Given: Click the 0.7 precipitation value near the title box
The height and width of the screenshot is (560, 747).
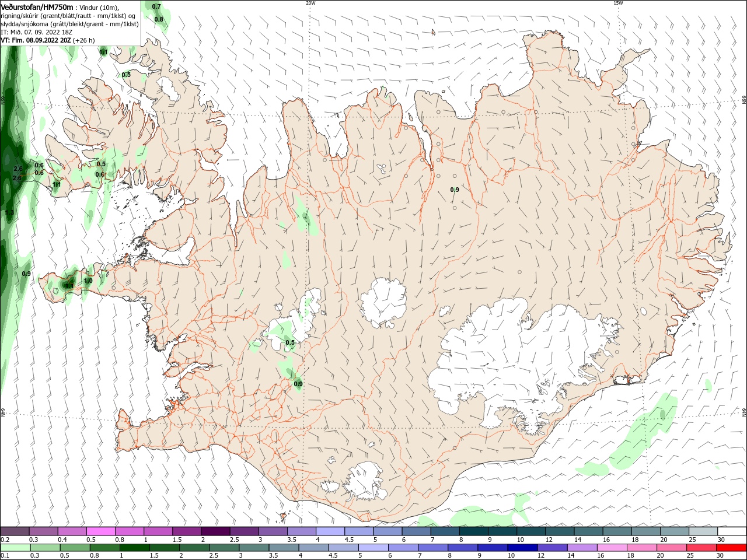Looking at the screenshot, I should pos(156,6).
